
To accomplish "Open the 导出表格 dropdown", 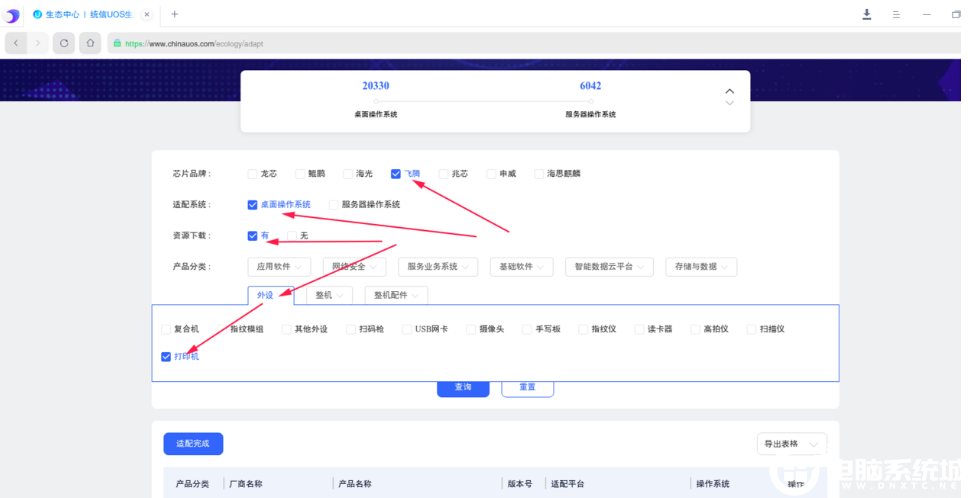I will click(x=792, y=443).
